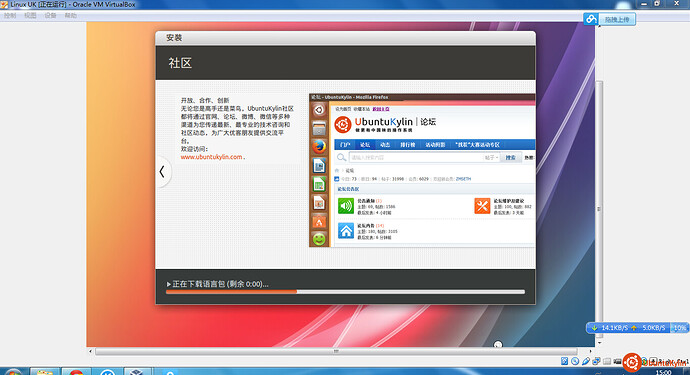The height and width of the screenshot is (375, 690).
Task: Click the green smiley icon in slideshow launcher
Action: [x=319, y=239]
